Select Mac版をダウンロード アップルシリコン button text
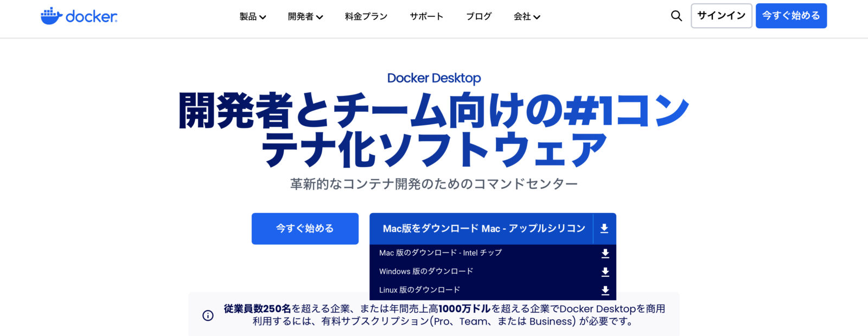 pyautogui.click(x=483, y=229)
